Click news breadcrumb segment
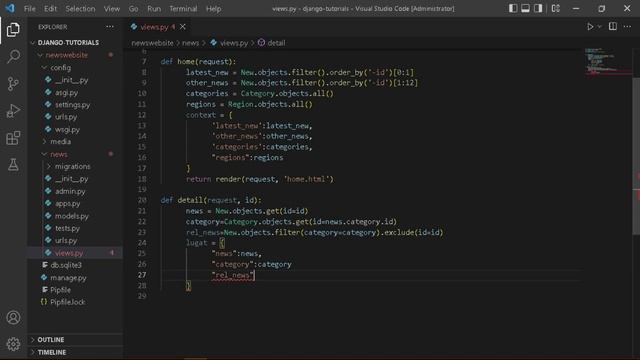The image size is (640, 360). (x=191, y=43)
